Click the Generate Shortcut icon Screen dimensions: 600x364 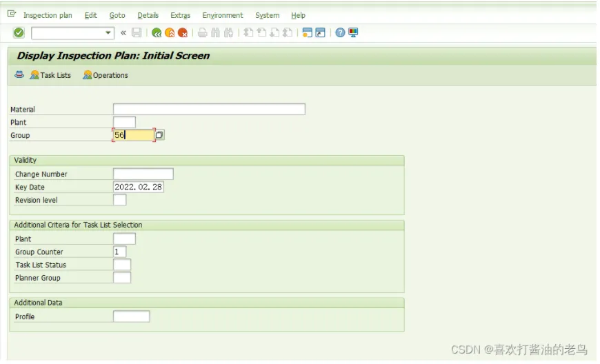pyautogui.click(x=320, y=33)
